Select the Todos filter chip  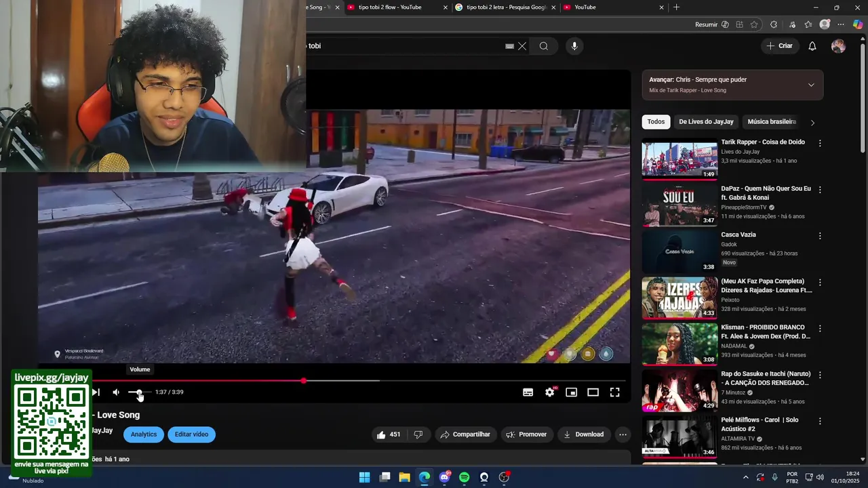(656, 122)
